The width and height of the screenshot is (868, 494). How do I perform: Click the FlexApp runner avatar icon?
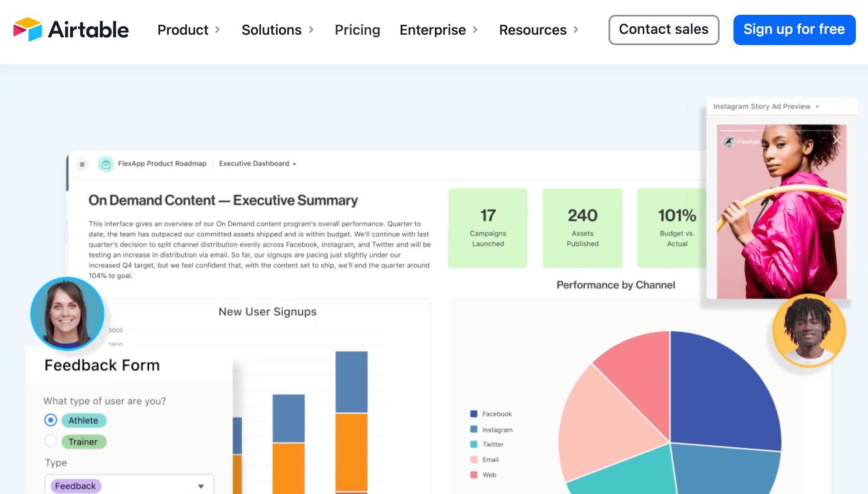pos(729,142)
